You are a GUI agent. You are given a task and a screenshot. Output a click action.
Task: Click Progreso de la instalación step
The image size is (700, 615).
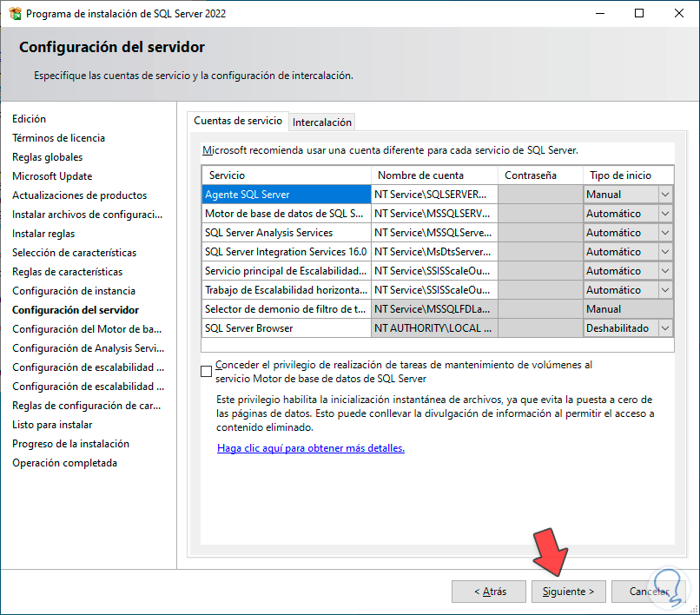coord(70,444)
